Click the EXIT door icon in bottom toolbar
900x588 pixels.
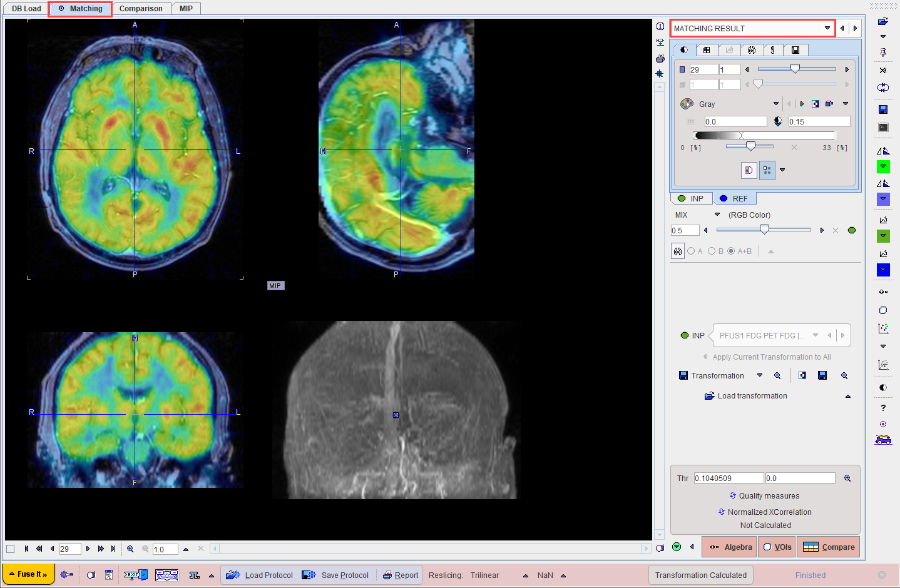pos(135,575)
